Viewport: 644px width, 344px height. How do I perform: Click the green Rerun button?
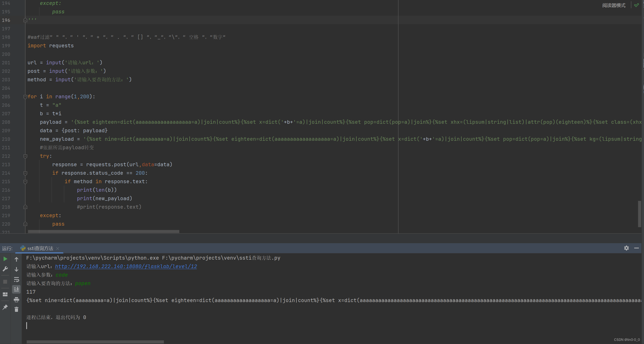pos(5,259)
